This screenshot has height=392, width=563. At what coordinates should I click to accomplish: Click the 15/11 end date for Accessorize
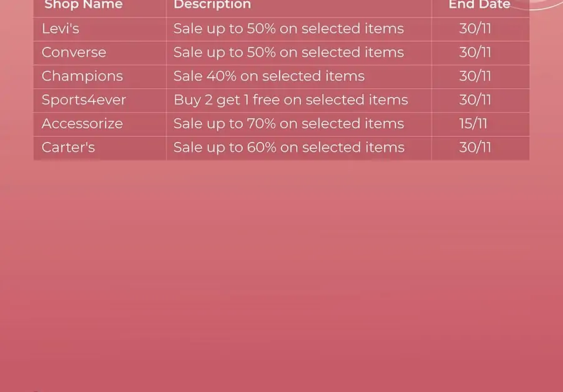click(474, 124)
